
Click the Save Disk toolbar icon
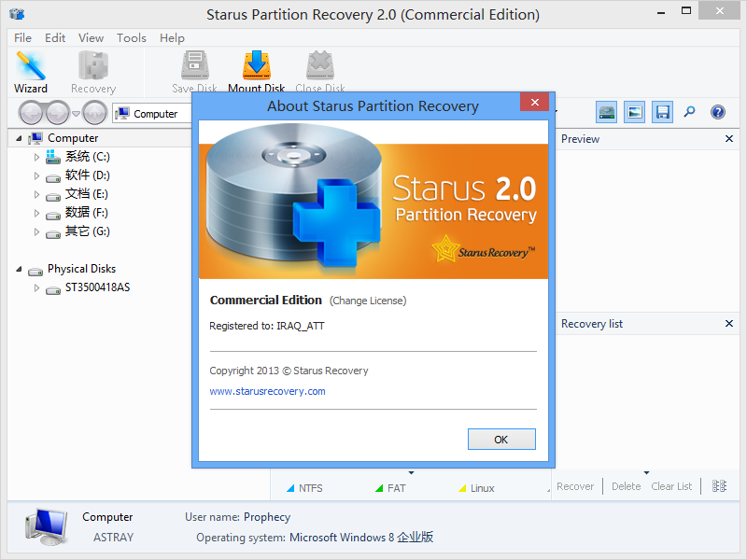[x=194, y=71]
